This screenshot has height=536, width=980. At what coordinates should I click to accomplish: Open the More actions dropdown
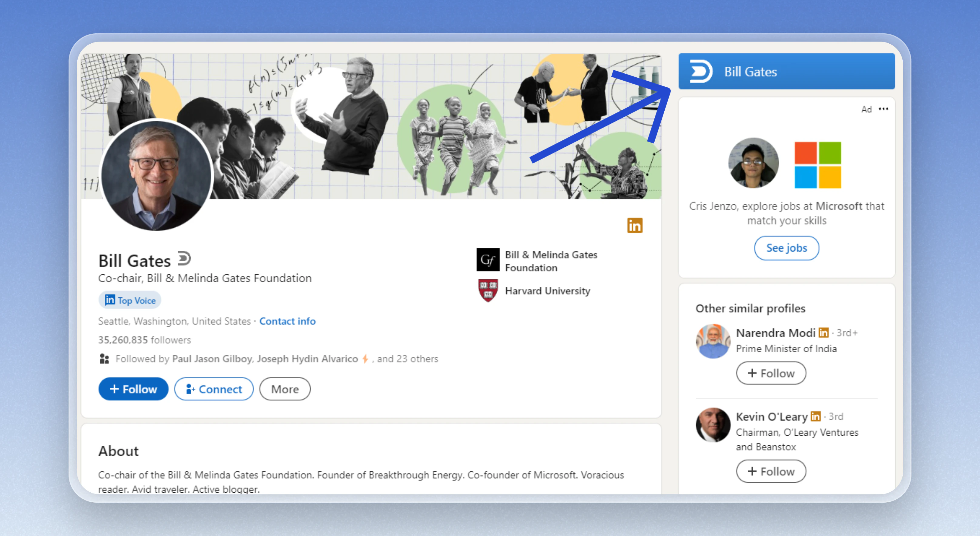[284, 389]
